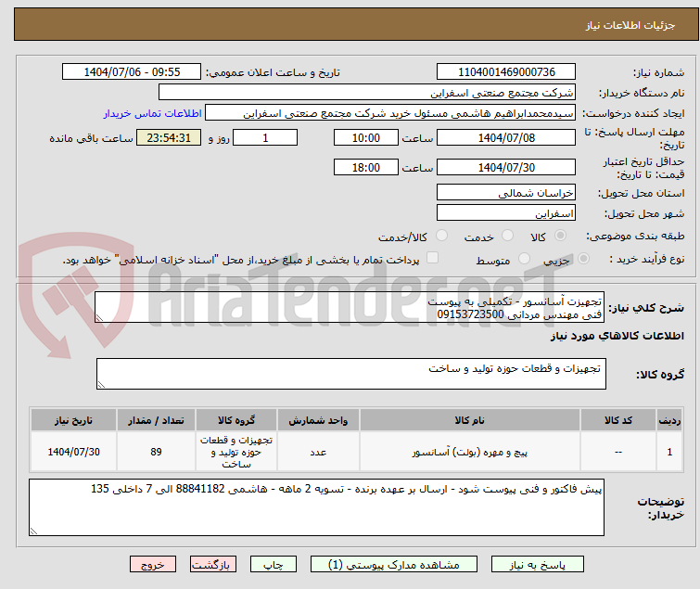Click the city field اسفراین
The width and height of the screenshot is (700, 589).
pos(506,213)
